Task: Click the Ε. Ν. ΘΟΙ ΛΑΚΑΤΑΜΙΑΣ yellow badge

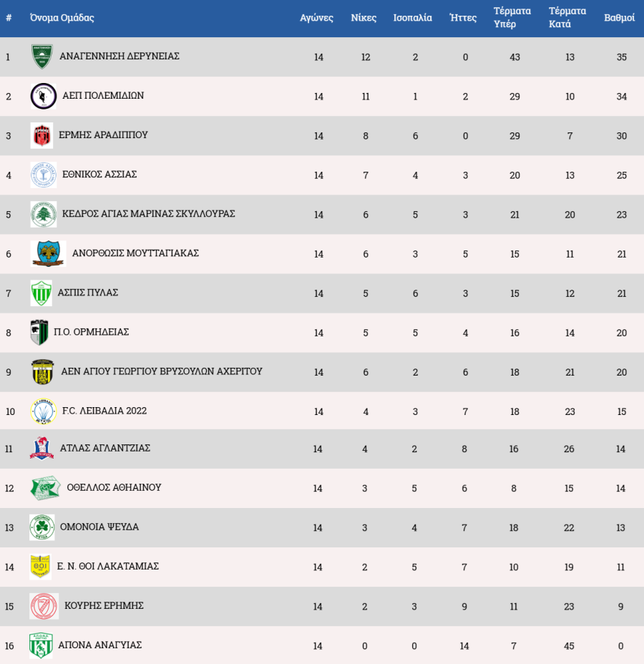Action: pos(41,567)
